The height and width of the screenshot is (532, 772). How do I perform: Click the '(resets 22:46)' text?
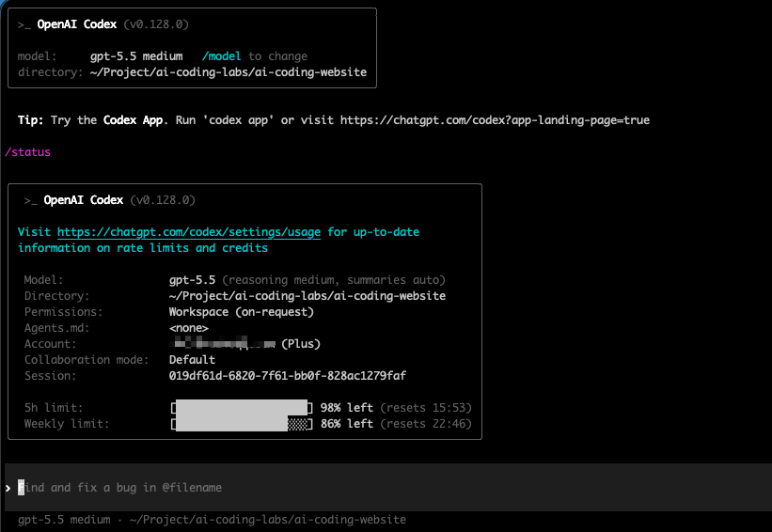(x=426, y=424)
